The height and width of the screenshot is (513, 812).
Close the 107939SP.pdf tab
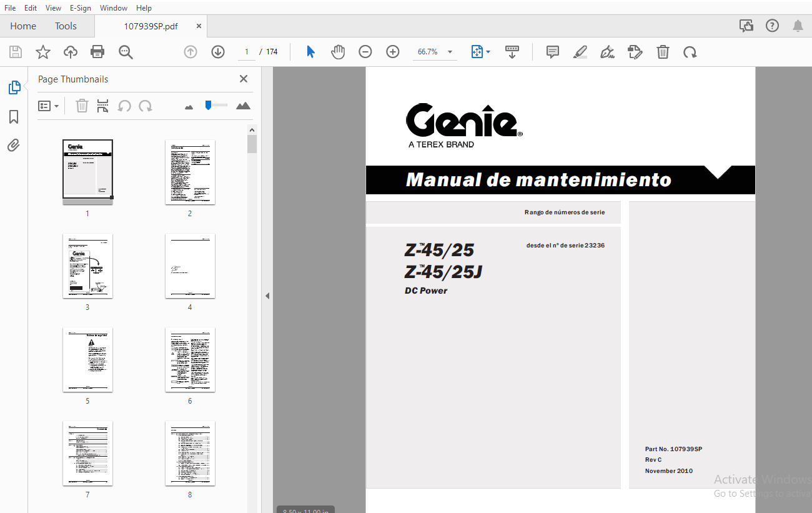coord(199,26)
